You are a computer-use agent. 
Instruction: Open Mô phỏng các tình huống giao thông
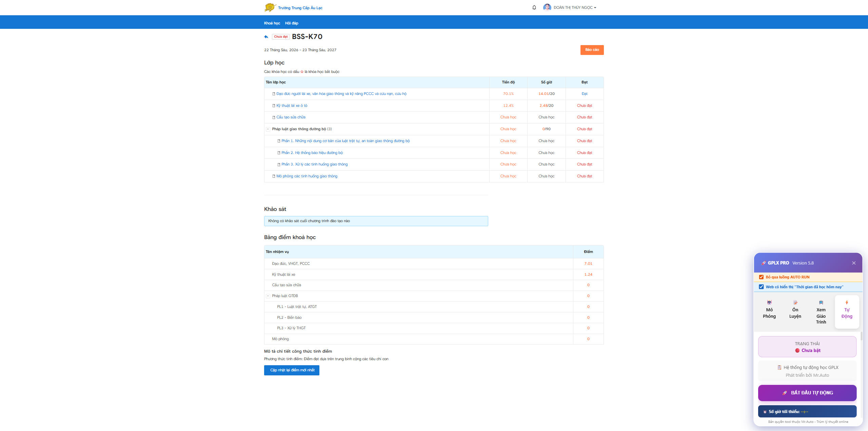[x=307, y=176]
